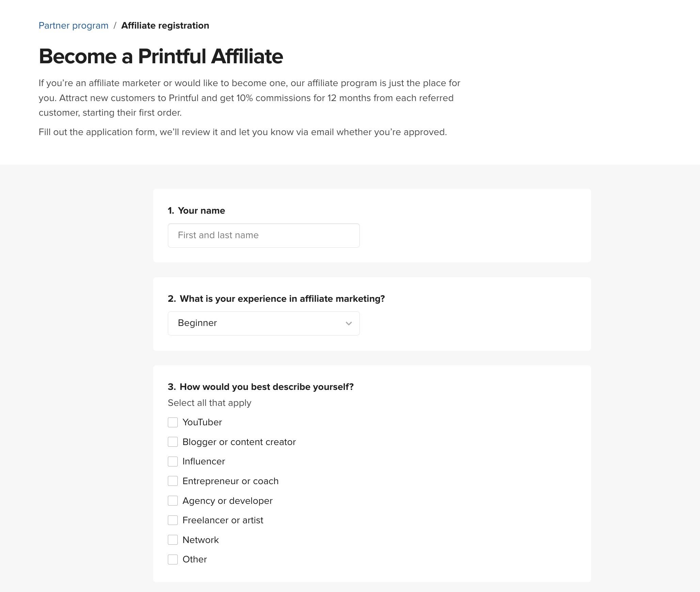This screenshot has width=700, height=592.
Task: Go to the Partner program breadcrumb link
Action: [74, 26]
